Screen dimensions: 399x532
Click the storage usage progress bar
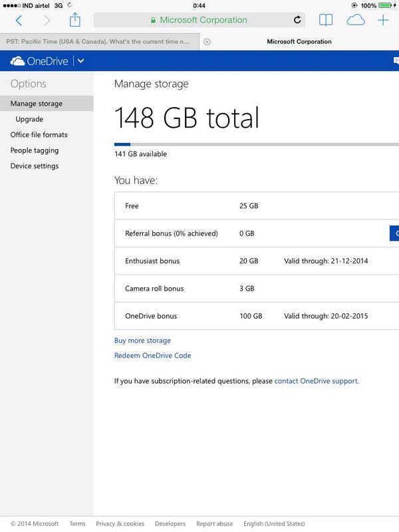pos(257,144)
